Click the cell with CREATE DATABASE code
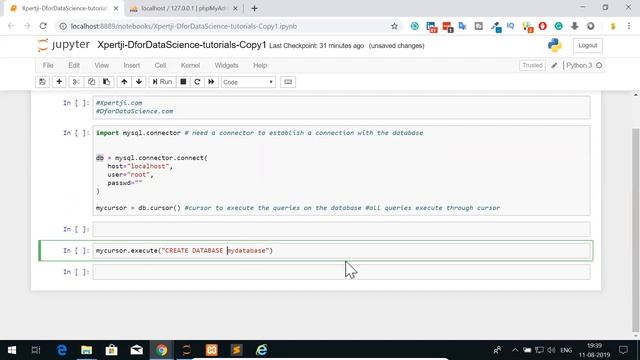Screen dimensions: 640x360 point(342,251)
